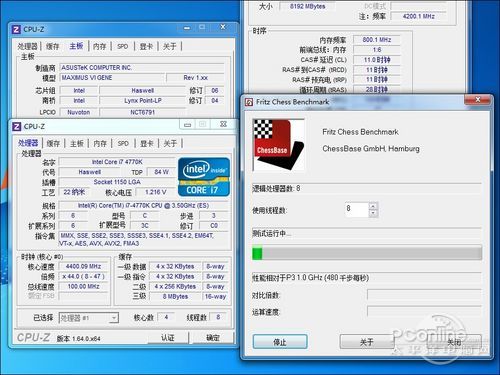Click the L3 cache value 8 MBytes
Image resolution: width=500 pixels, height=375 pixels.
point(175,296)
